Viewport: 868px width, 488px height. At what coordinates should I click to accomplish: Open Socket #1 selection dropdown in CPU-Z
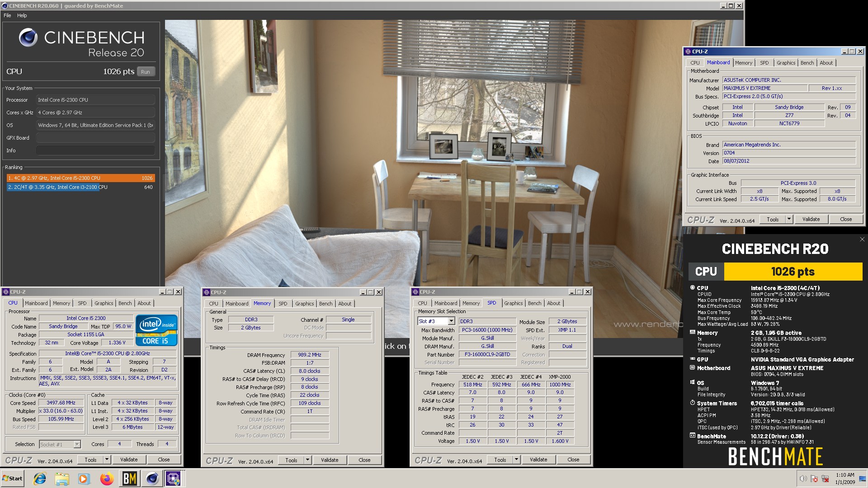(77, 445)
